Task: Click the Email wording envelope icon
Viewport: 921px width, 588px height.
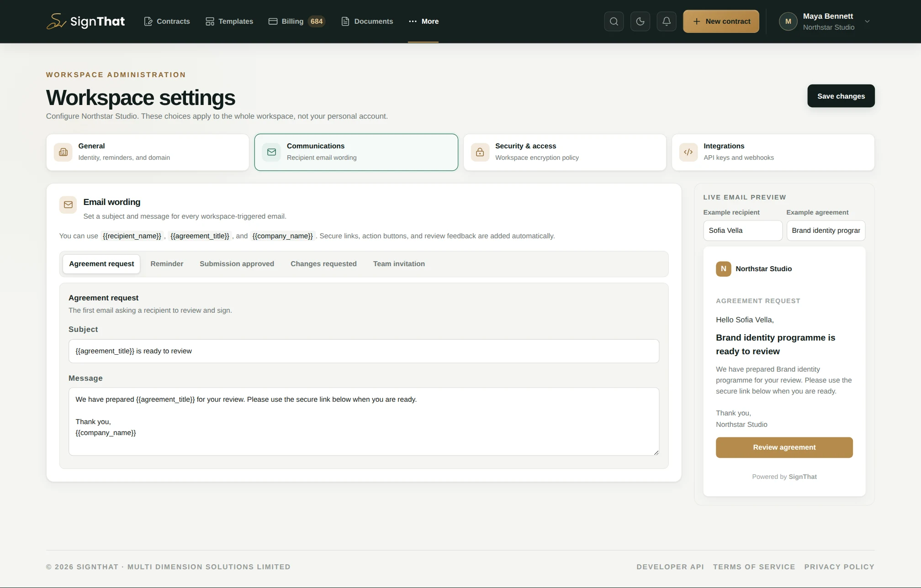Action: 68,205
